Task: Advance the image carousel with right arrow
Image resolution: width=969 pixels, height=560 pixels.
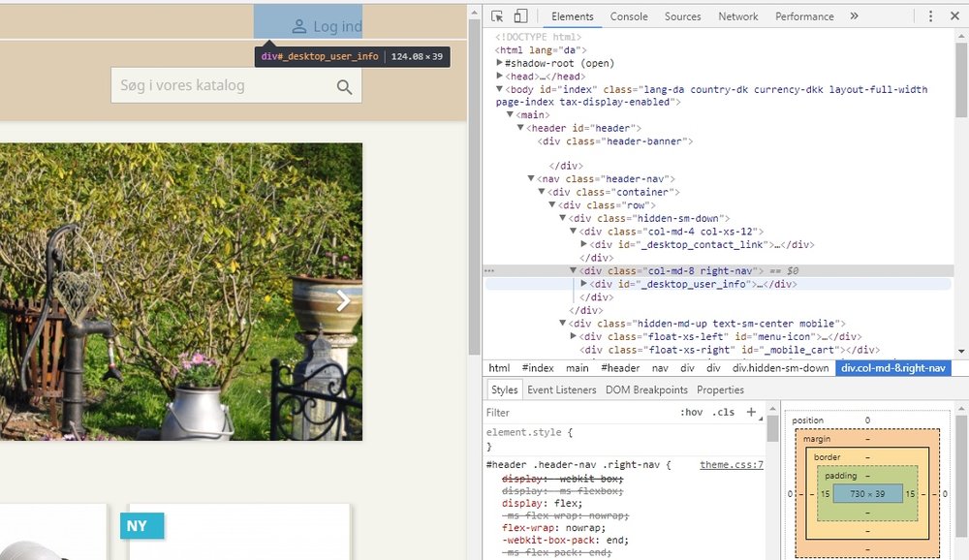Action: [343, 301]
